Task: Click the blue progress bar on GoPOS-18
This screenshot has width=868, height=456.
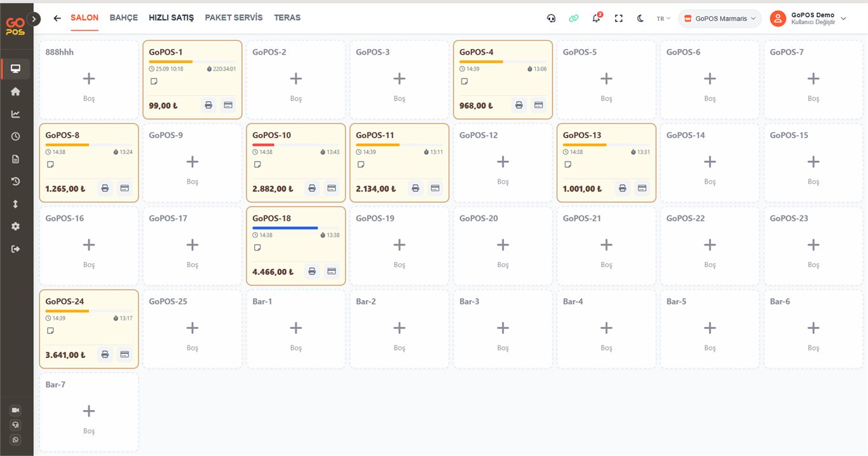Action: tap(285, 228)
